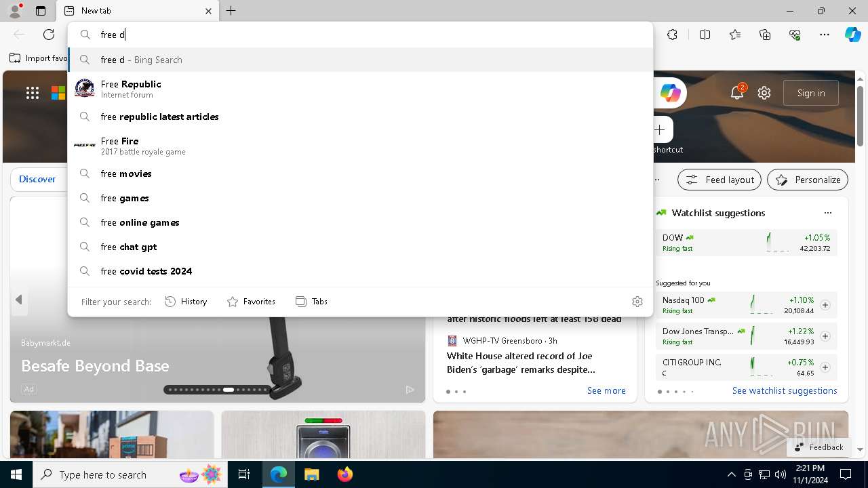Screen dimensions: 868x488
Task: Toggle split screen view
Action: (x=705, y=35)
